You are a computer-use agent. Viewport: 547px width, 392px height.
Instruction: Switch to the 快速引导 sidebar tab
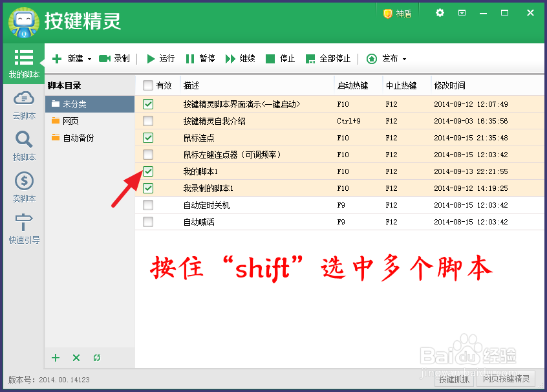(x=23, y=228)
